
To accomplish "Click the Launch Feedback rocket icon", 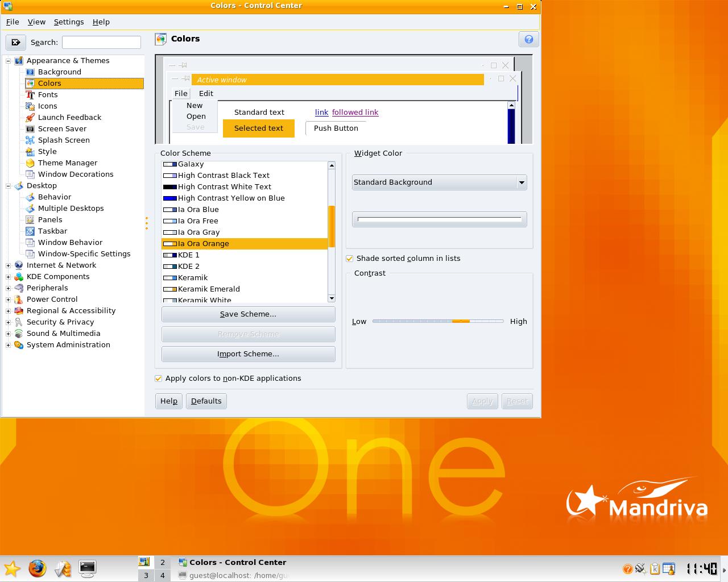I will [x=30, y=118].
